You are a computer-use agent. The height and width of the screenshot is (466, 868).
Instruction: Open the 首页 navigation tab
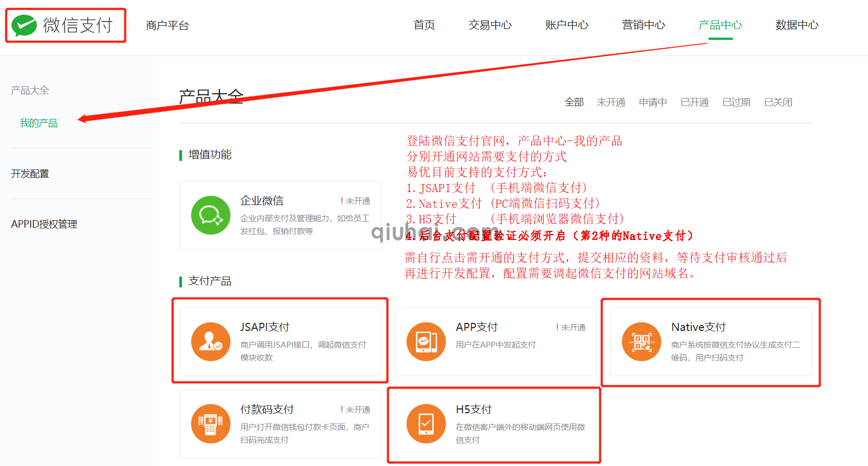pos(424,25)
